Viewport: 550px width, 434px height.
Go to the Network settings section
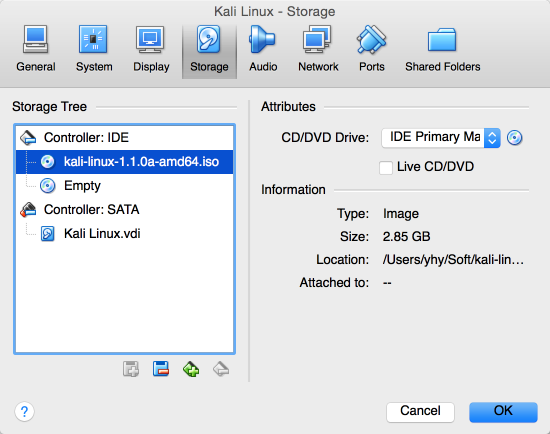coord(318,49)
